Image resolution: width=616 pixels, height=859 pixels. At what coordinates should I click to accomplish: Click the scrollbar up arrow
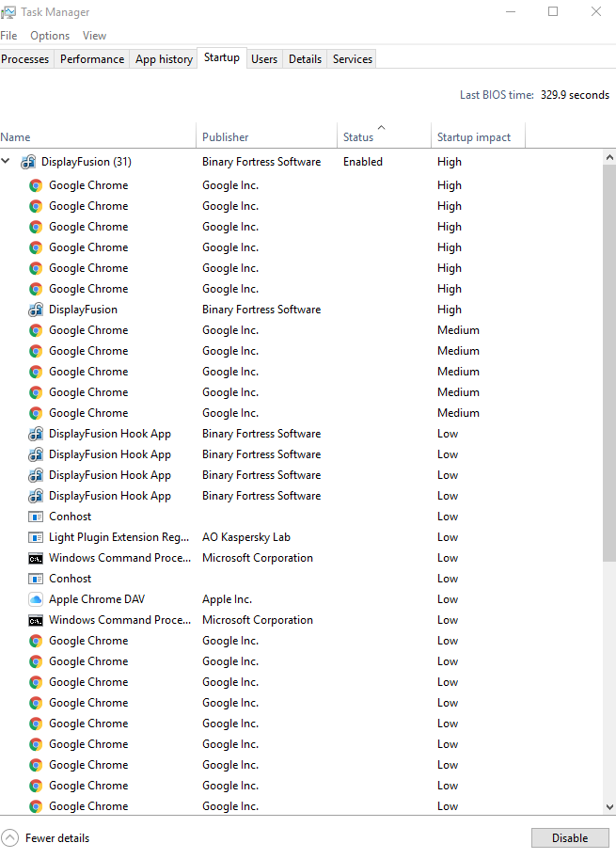point(609,157)
